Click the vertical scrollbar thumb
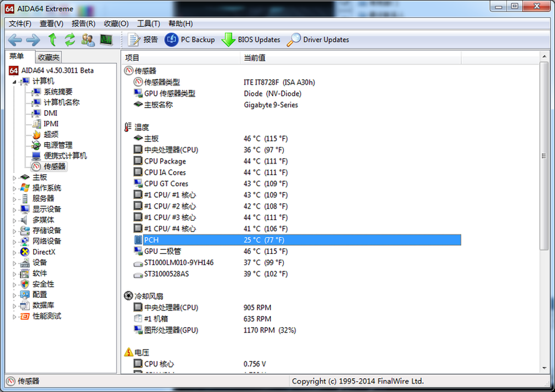 544,156
